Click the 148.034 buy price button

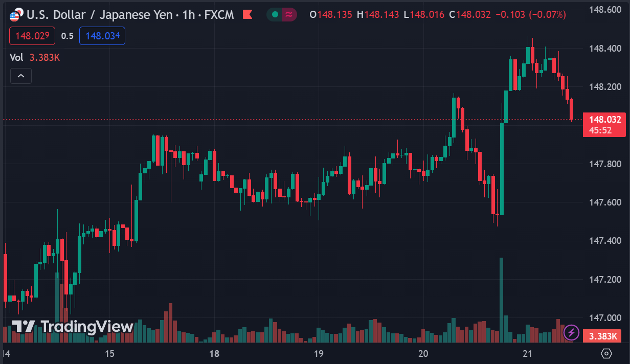102,36
